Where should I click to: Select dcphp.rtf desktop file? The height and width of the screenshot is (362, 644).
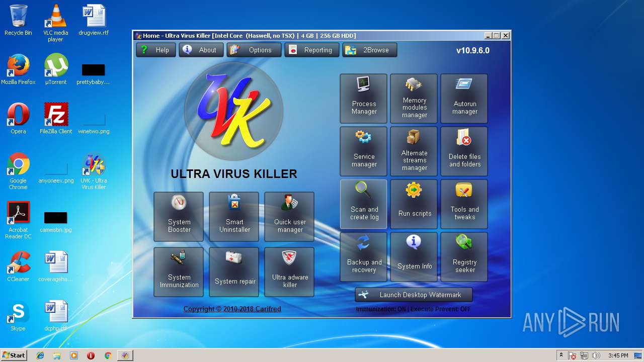click(x=56, y=316)
